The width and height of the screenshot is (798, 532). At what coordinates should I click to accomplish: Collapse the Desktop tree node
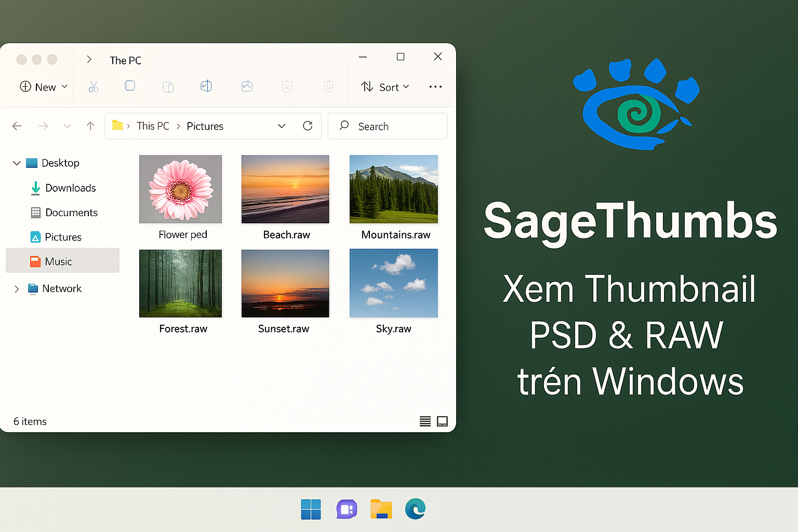tap(17, 163)
